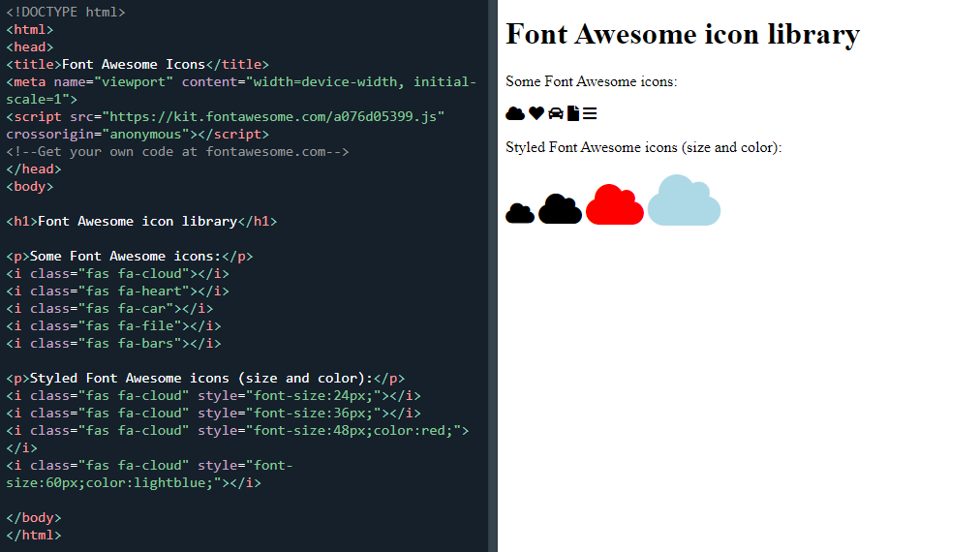Click the code paragraph line 'Styled Font Awesome icons'
980x552 pixels.
tap(205, 379)
